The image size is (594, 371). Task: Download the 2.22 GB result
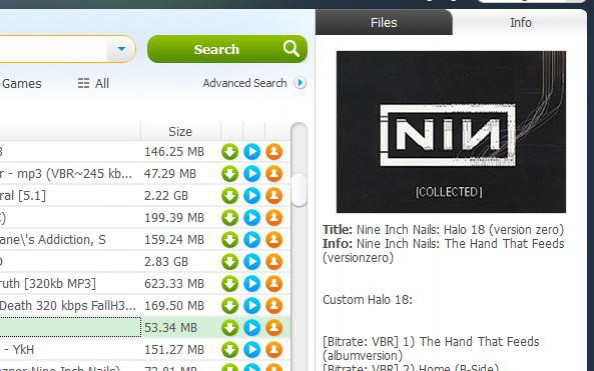click(x=230, y=196)
